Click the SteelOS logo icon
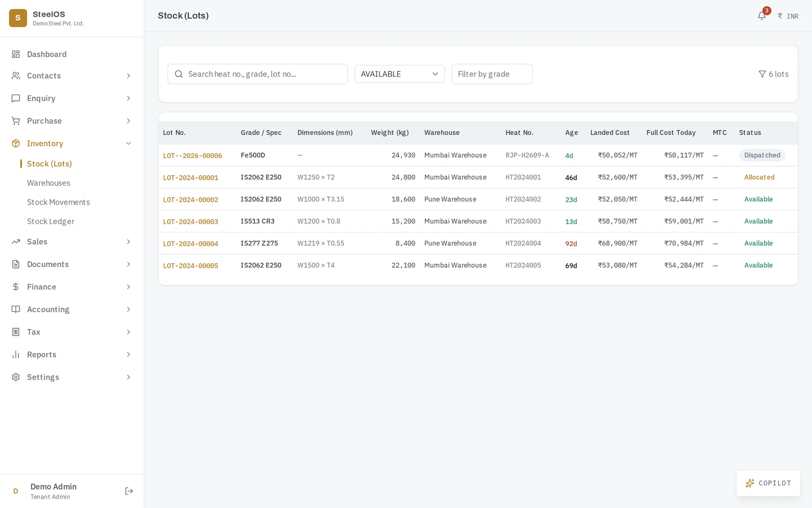This screenshot has height=508, width=812. (x=18, y=18)
